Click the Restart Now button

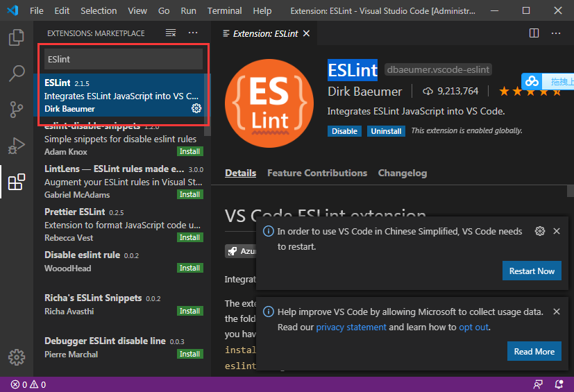[532, 271]
